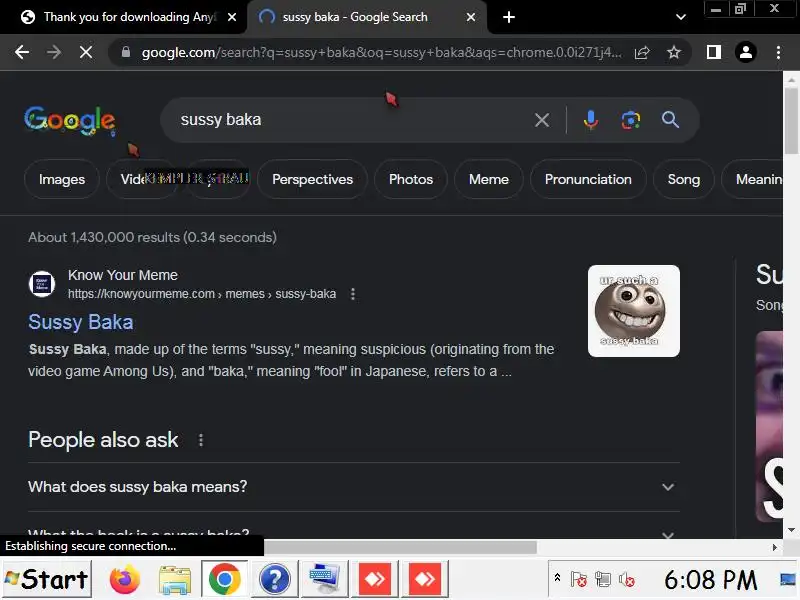Open the first AnyDesk taskbar icon

(374, 579)
